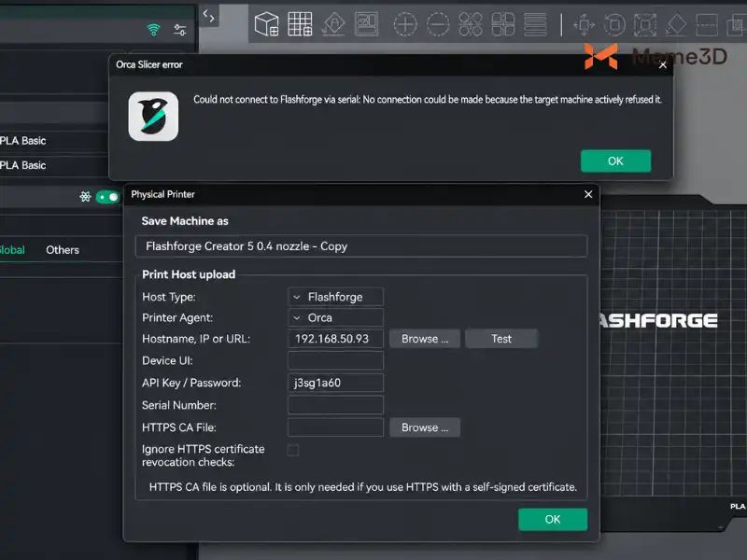This screenshot has height=560, width=747.
Task: Click the Split to objects icon
Action: tap(471, 24)
